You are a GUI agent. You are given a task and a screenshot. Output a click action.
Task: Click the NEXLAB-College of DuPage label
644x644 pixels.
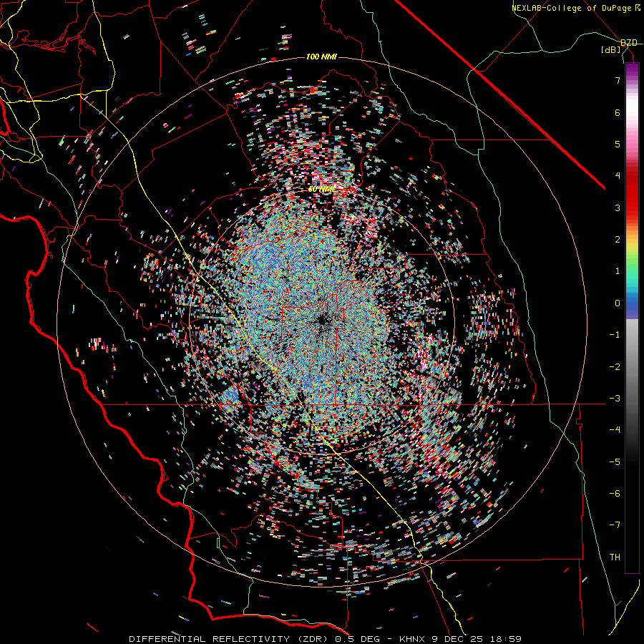click(571, 8)
